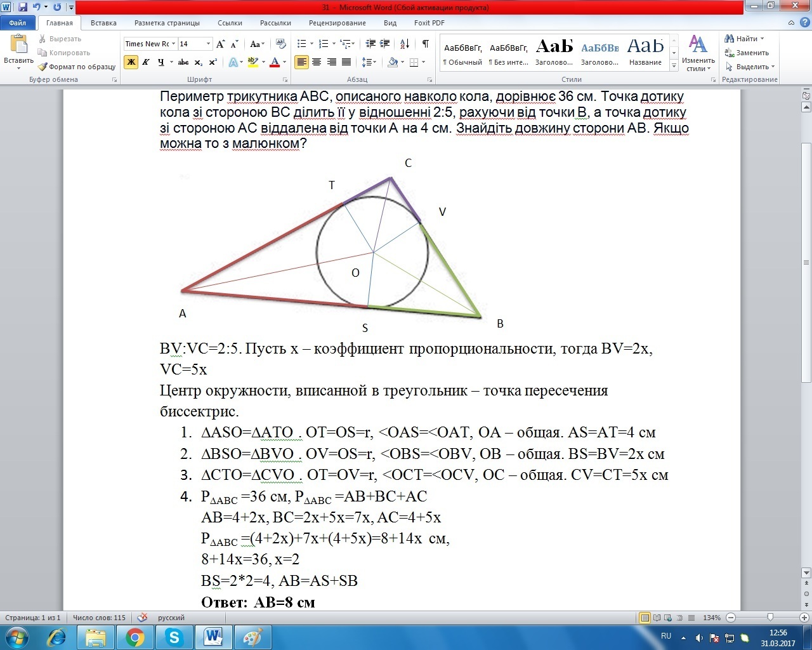
Task: Sort text with the A-Z sort icon
Action: tap(404, 44)
